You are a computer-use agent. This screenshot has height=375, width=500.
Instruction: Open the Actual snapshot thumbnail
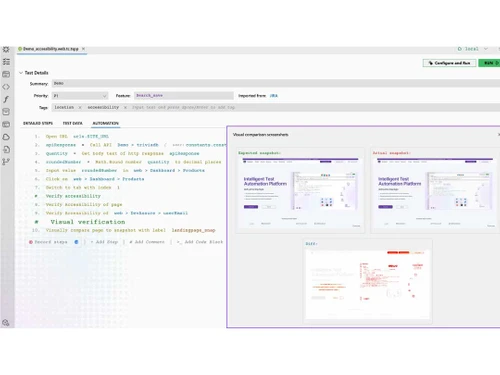click(x=434, y=193)
